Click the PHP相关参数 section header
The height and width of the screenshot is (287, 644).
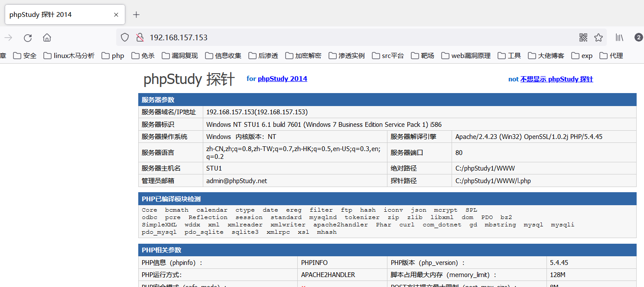pos(387,250)
